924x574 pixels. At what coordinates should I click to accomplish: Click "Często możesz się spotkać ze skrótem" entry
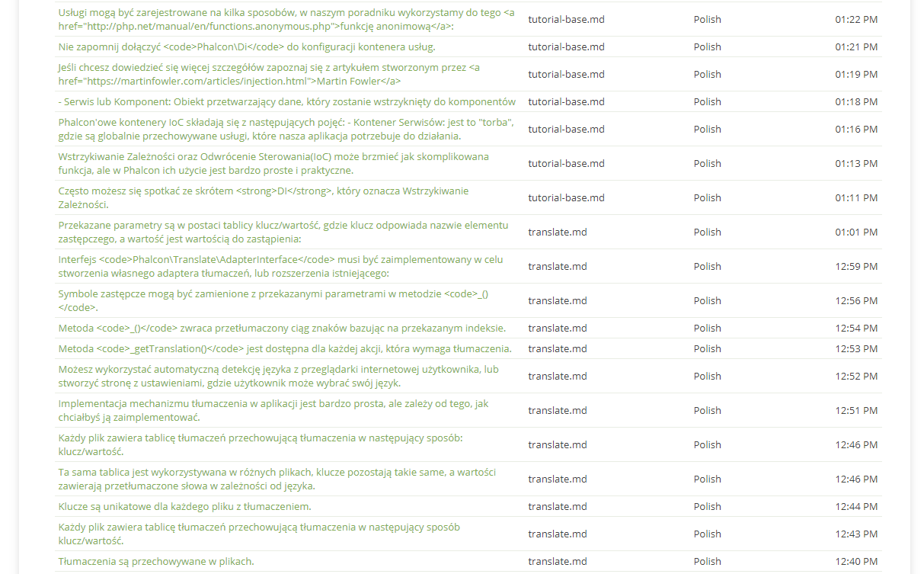[264, 197]
